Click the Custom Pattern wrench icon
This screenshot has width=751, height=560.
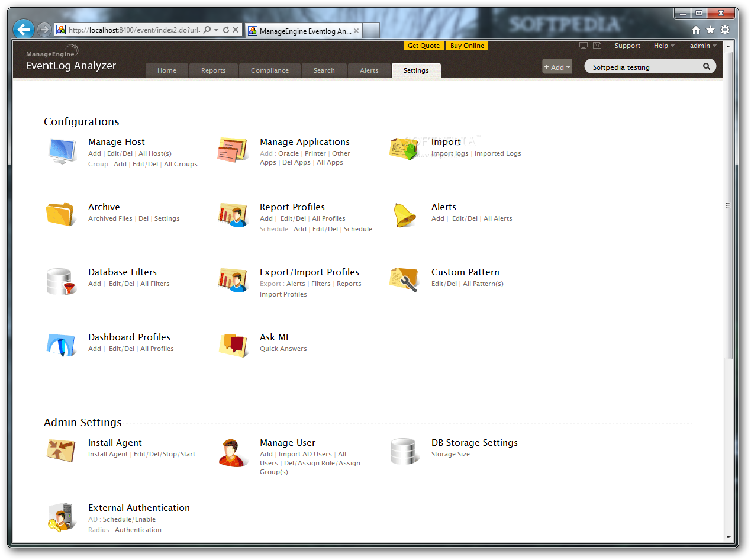[x=404, y=279]
